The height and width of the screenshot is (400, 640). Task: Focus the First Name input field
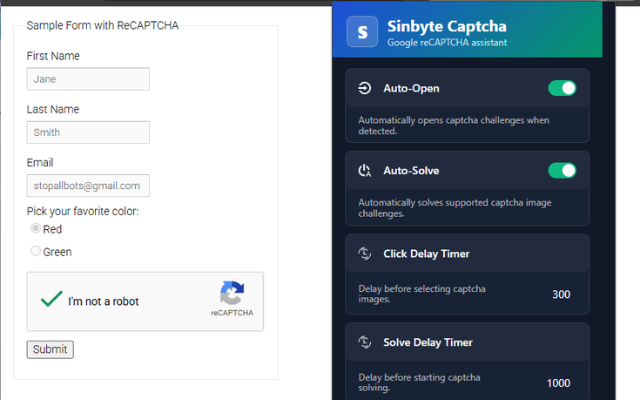pyautogui.click(x=88, y=79)
